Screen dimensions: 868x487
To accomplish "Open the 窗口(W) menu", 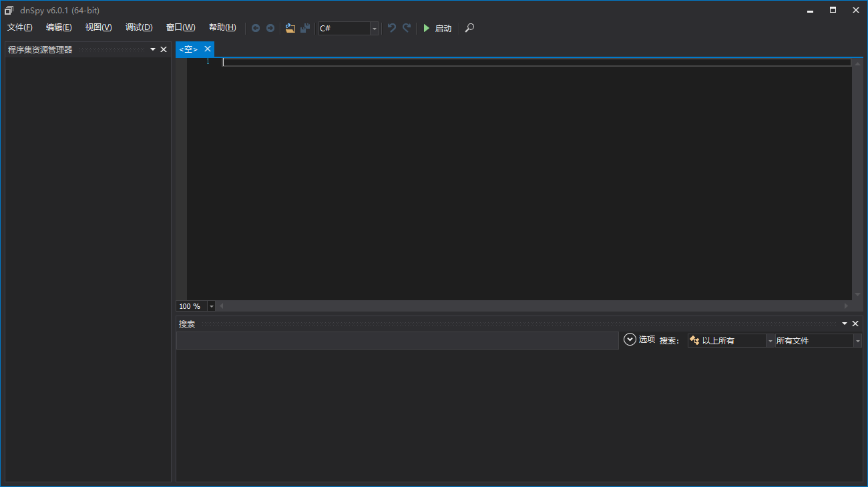I will [180, 27].
